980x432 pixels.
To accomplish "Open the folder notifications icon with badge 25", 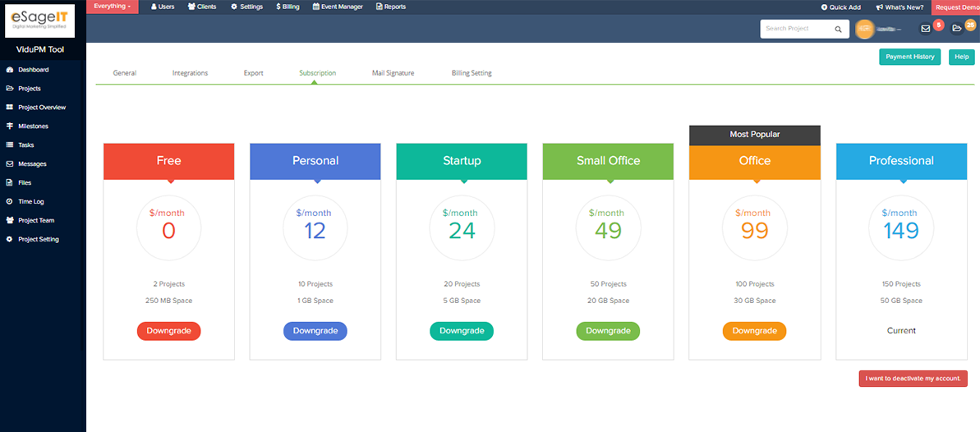I will 956,29.
